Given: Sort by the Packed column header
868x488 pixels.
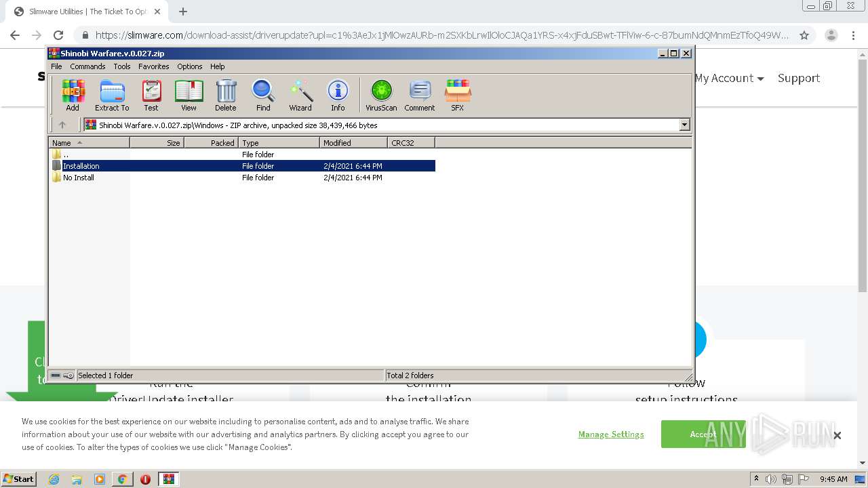Looking at the screenshot, I should [x=211, y=142].
